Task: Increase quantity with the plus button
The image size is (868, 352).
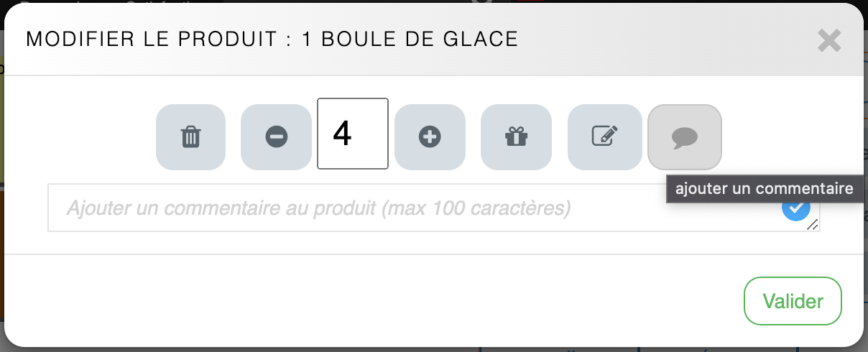Action: 430,136
